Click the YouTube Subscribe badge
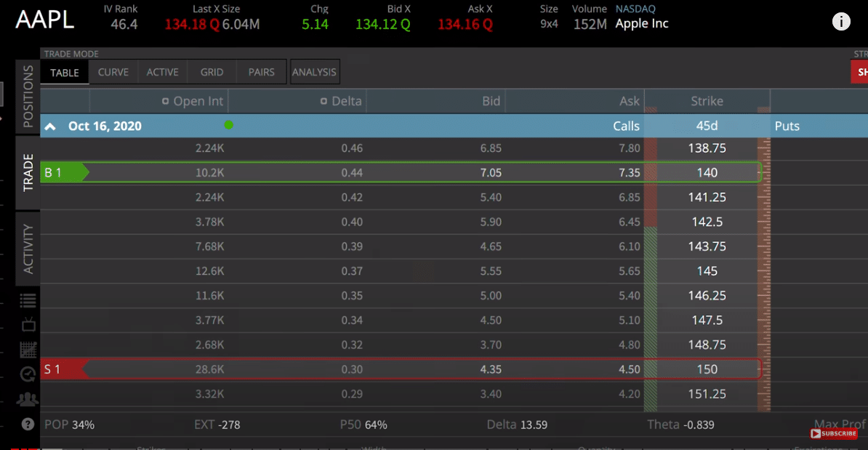Viewport: 868px width, 450px height. tap(833, 433)
